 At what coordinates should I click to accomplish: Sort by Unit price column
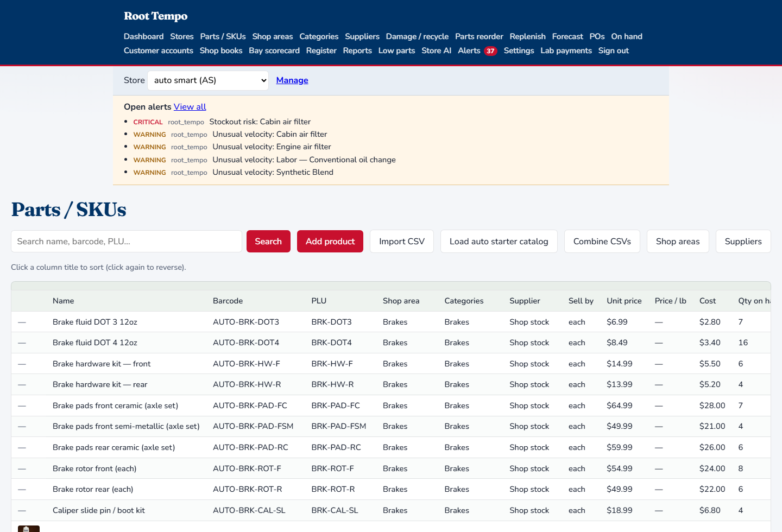[x=624, y=301]
